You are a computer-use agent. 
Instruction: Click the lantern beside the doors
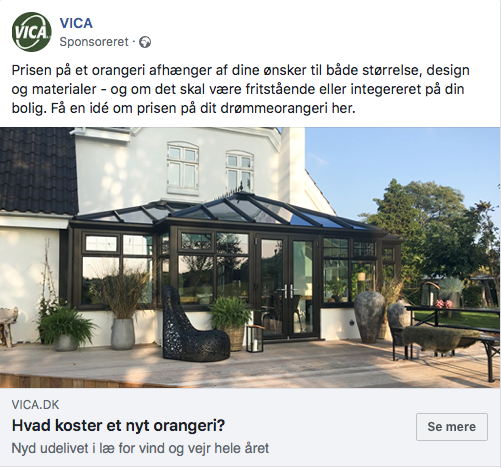point(255,338)
